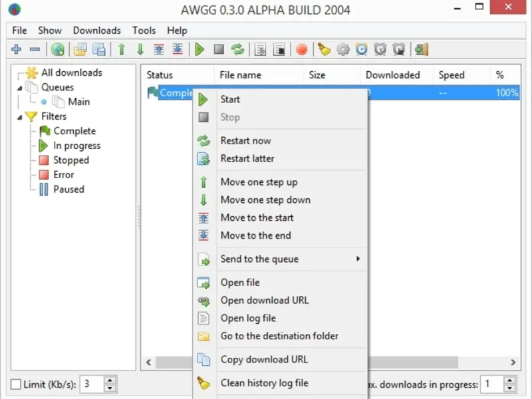Image resolution: width=532 pixels, height=399 pixels.
Task: Click the broom clean toolbar icon
Action: click(x=324, y=49)
